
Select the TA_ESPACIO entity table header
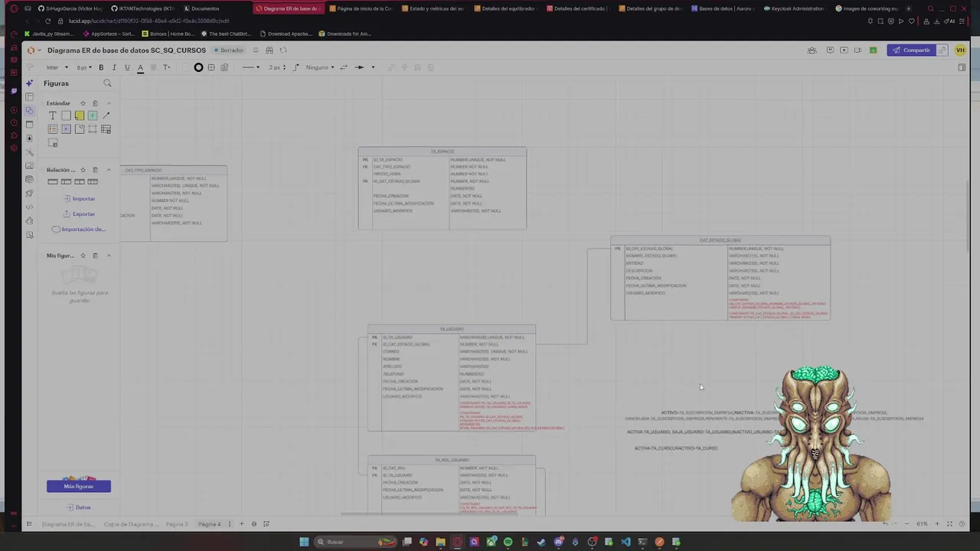[x=443, y=152]
